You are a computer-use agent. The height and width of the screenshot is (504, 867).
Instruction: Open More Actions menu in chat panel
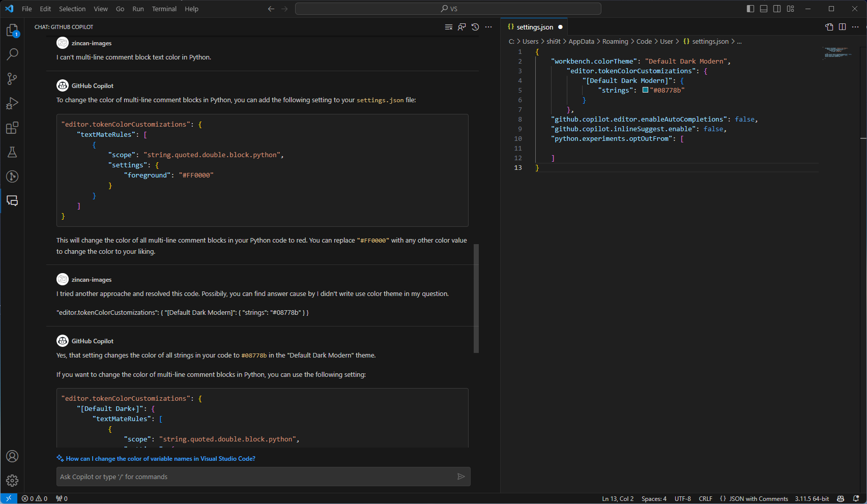coord(488,27)
